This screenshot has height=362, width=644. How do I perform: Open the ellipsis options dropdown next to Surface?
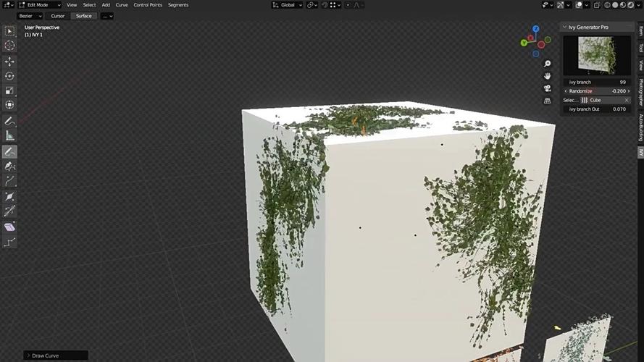[x=106, y=16]
